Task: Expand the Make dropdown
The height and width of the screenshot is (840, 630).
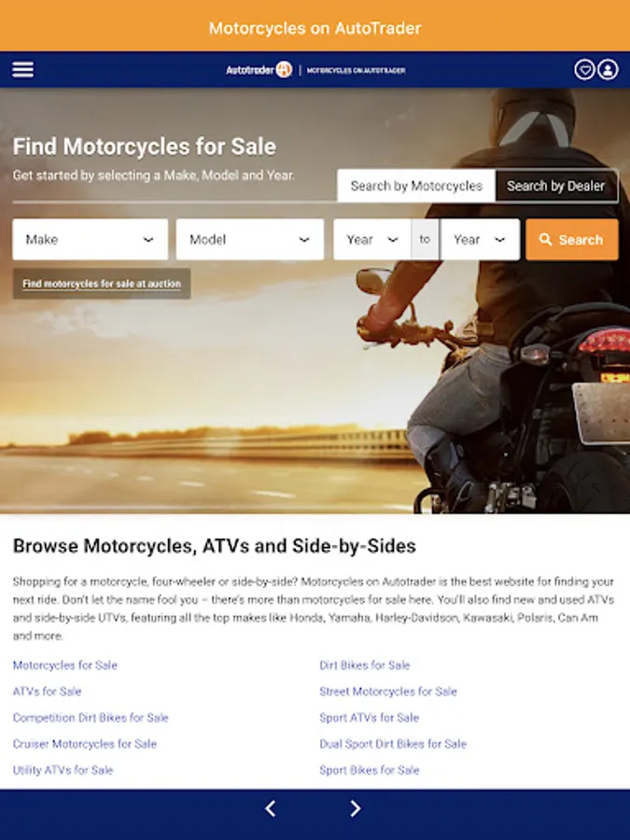Action: pyautogui.click(x=90, y=240)
